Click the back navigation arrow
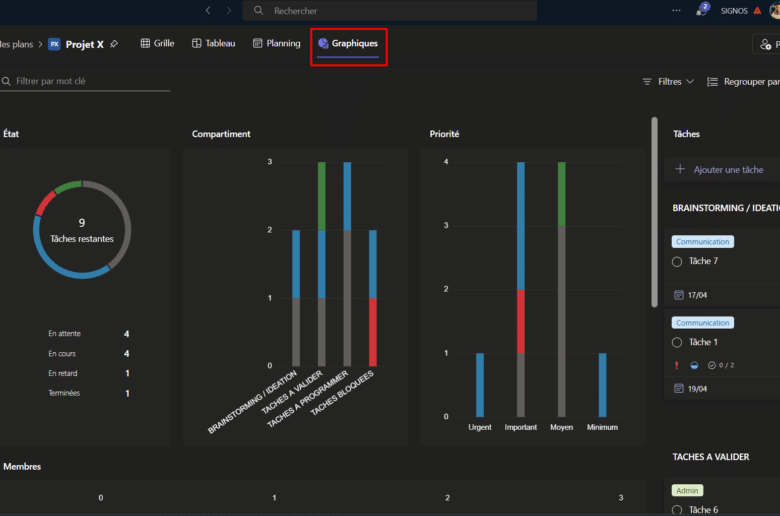Screen dimensions: 780x516 coord(208,10)
